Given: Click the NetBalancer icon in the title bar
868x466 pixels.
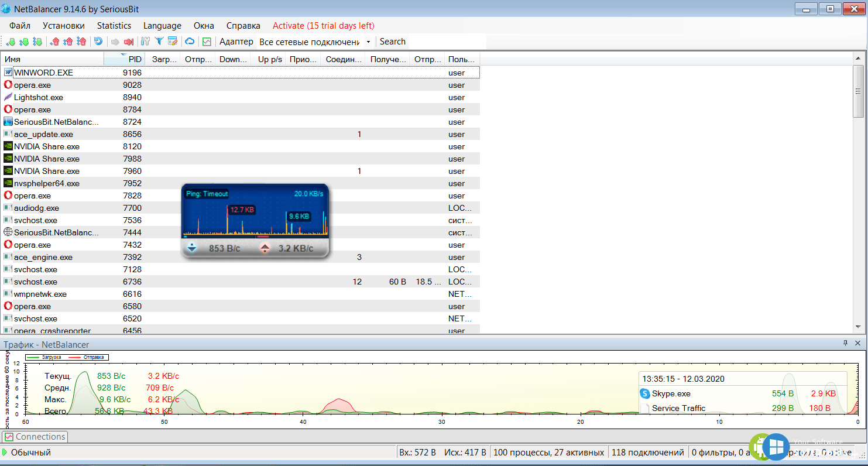Looking at the screenshot, I should tap(6, 9).
